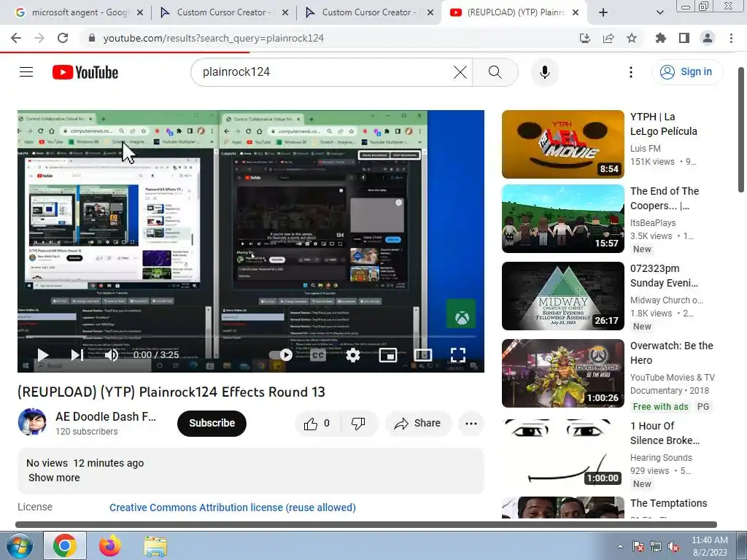The height and width of the screenshot is (560, 747).
Task: Mute the video volume speaker icon
Action: 111,355
